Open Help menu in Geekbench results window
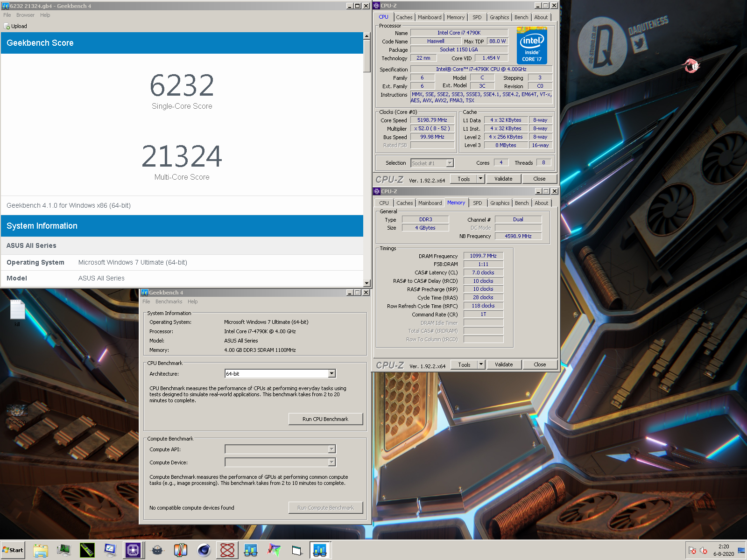Viewport: 747px width, 560px height. point(45,15)
